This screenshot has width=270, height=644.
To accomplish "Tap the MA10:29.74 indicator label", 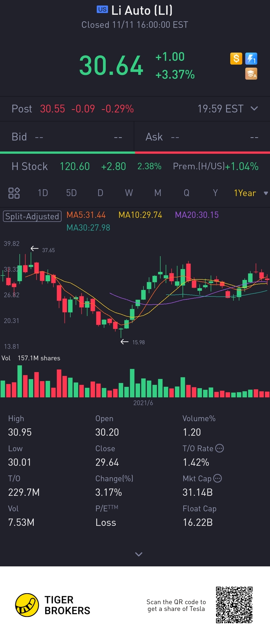I will pyautogui.click(x=140, y=215).
